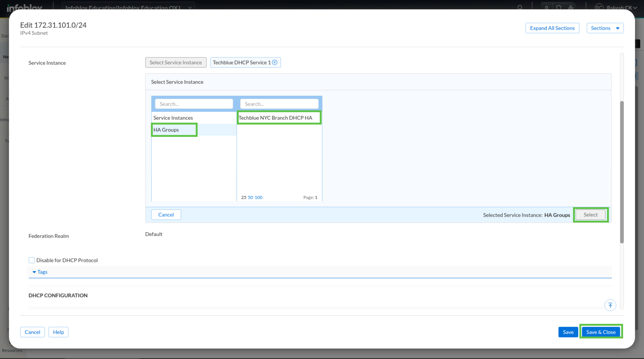The image size is (644, 359).
Task: Click the Federation Realm value Default
Action: pyautogui.click(x=154, y=234)
